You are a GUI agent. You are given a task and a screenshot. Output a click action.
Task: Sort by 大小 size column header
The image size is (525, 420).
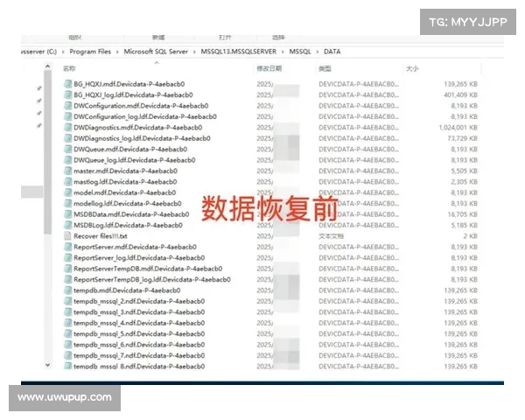[412, 68]
